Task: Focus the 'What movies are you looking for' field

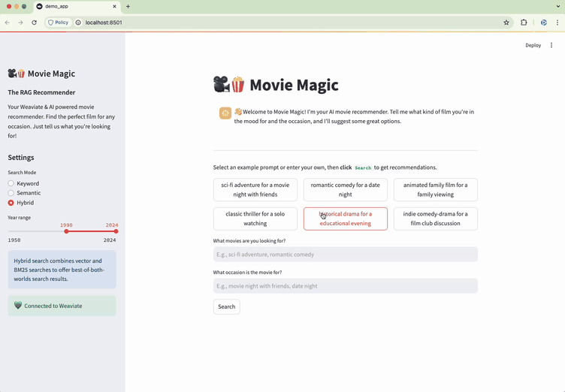Action: (x=345, y=255)
